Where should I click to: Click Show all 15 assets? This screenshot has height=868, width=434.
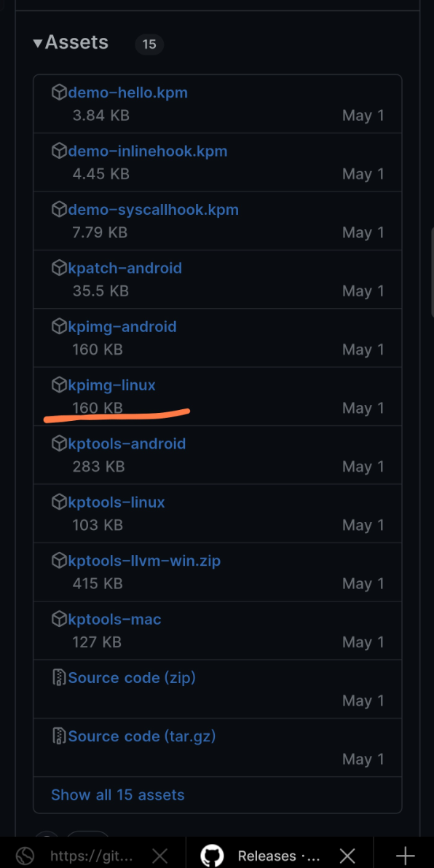click(x=118, y=795)
